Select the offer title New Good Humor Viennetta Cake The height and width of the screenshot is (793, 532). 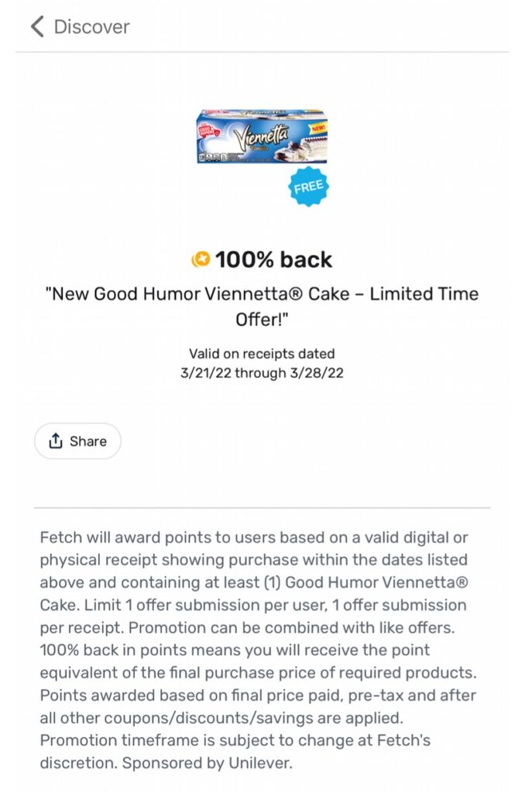263,294
